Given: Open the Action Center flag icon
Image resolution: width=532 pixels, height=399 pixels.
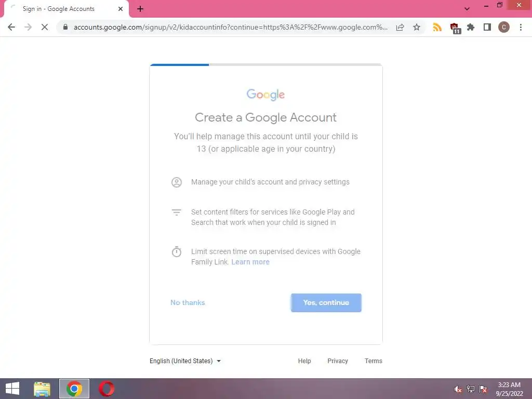Looking at the screenshot, I should [483, 389].
